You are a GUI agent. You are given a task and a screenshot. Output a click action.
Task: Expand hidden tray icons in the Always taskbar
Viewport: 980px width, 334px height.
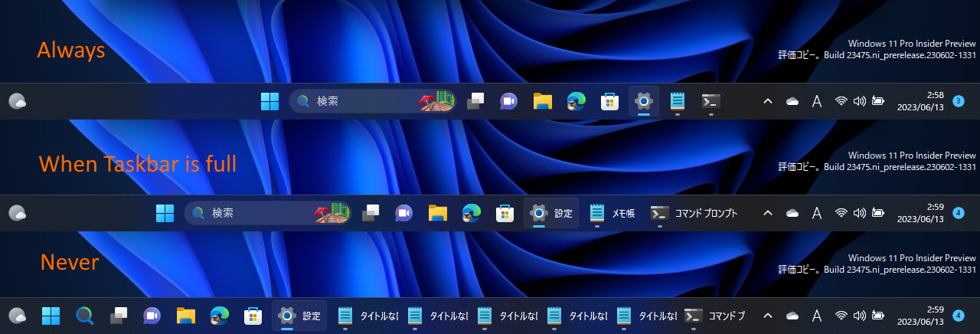pos(768,101)
